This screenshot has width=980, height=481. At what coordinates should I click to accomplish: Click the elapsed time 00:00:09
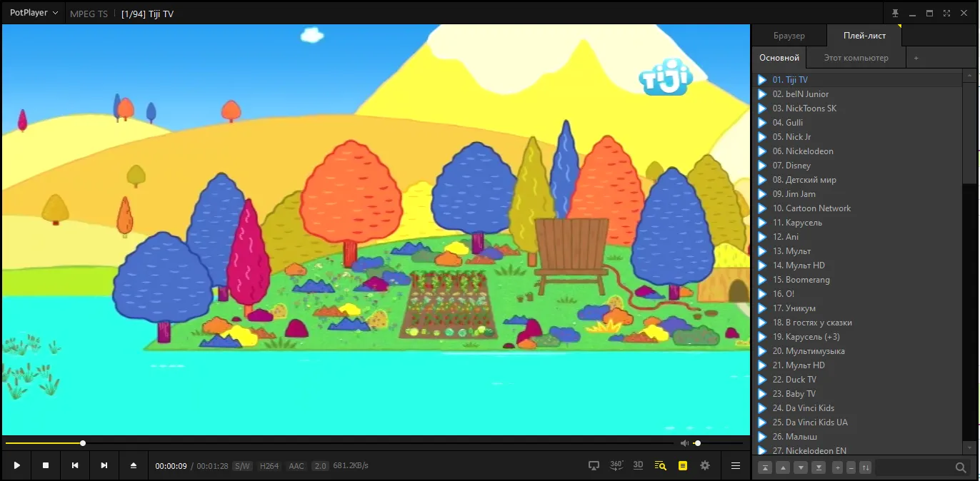[x=171, y=466]
